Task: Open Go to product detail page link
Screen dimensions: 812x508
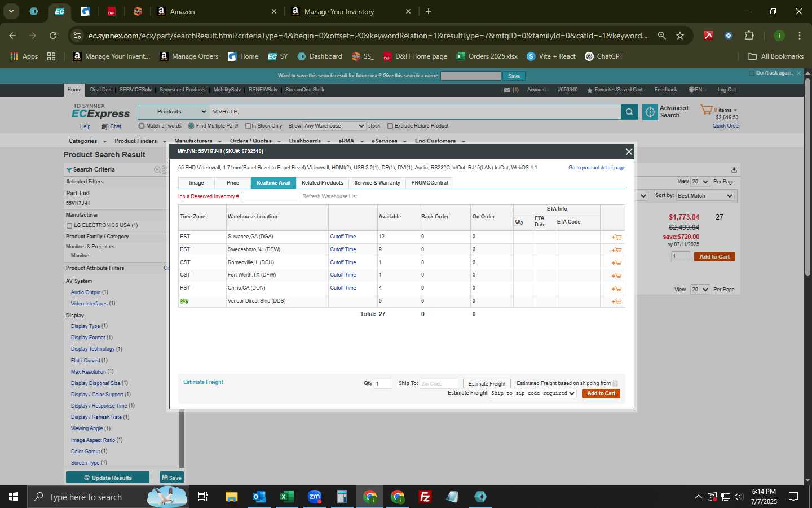Action: (x=597, y=168)
